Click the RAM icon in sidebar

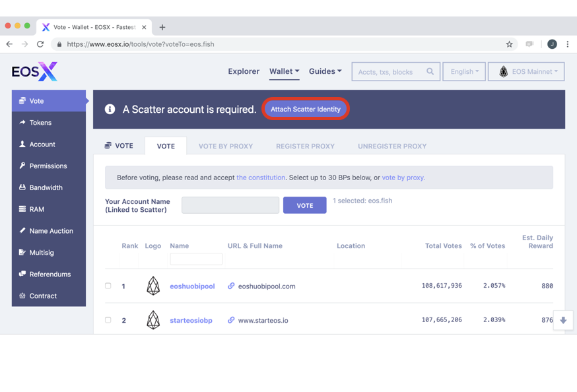coord(22,209)
